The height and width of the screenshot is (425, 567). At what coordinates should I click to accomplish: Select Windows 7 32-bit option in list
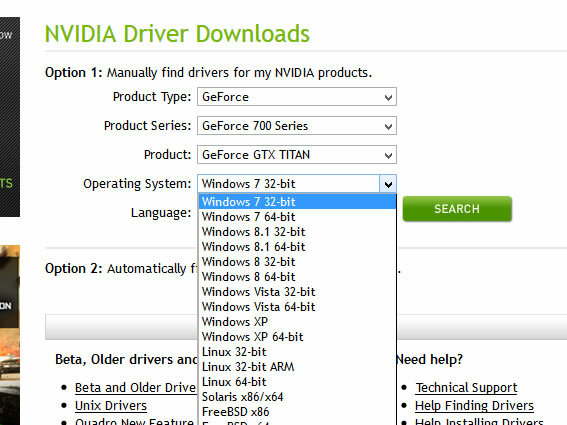pyautogui.click(x=297, y=201)
